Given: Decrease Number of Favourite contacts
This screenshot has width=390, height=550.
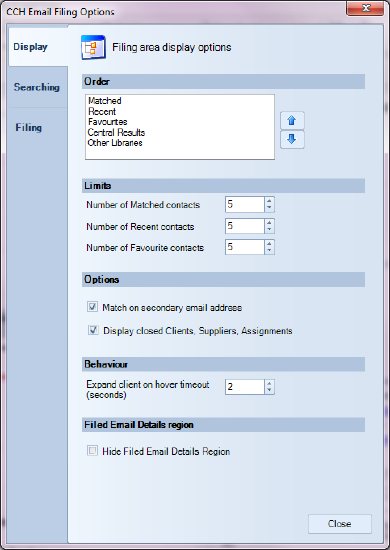Looking at the screenshot, I should click(x=269, y=251).
